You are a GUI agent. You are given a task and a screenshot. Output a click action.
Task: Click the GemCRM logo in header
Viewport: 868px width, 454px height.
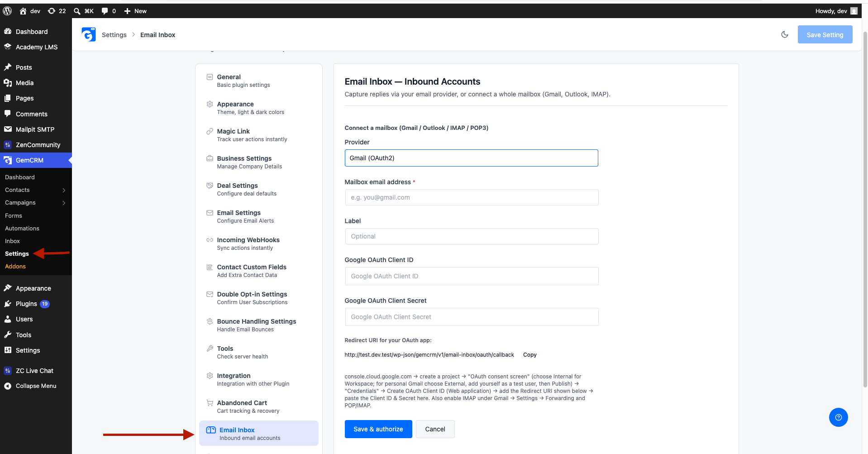(89, 34)
